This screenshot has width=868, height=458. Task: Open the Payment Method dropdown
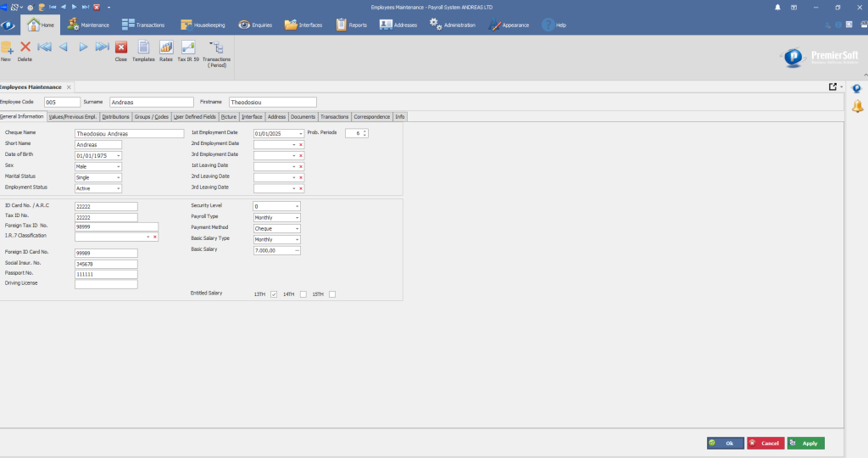click(298, 229)
